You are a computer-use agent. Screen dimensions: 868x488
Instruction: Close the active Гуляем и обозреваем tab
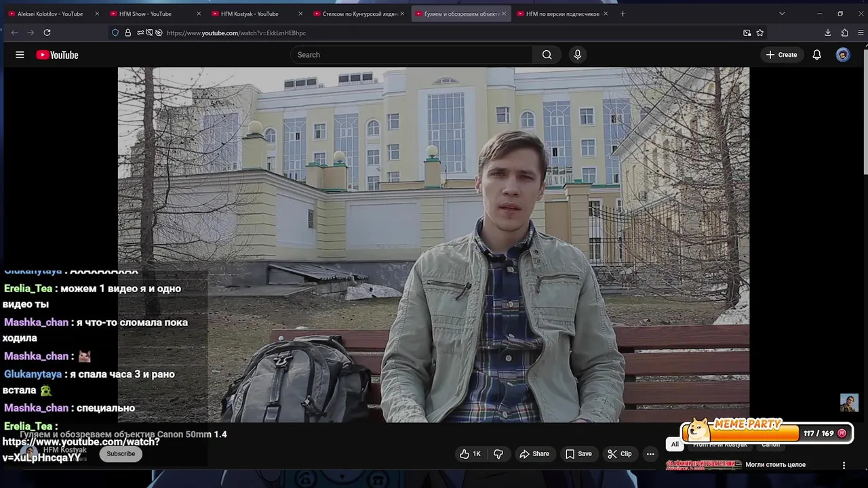[x=504, y=14]
